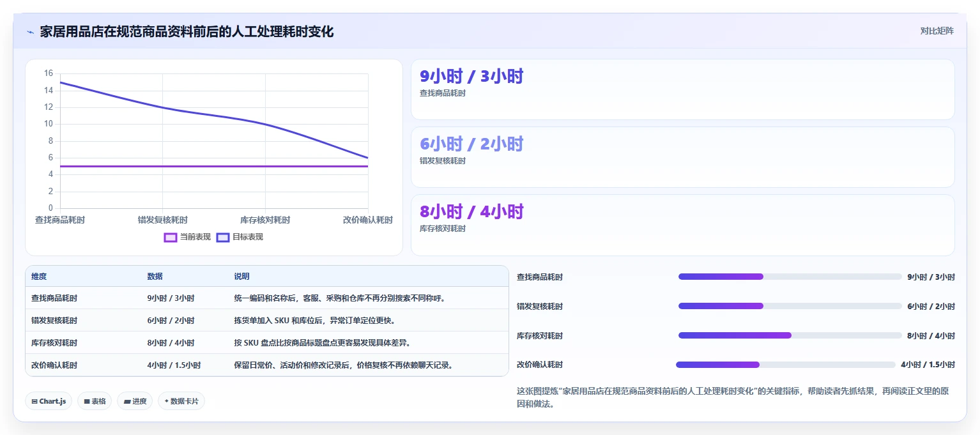
Task: Click the Chart.js tag chip
Action: (x=49, y=401)
